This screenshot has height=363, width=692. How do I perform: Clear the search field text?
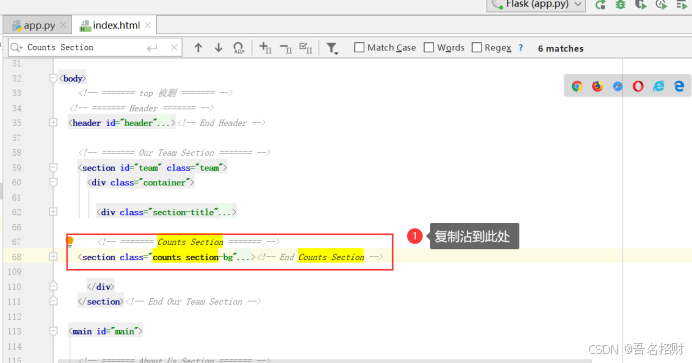[174, 48]
